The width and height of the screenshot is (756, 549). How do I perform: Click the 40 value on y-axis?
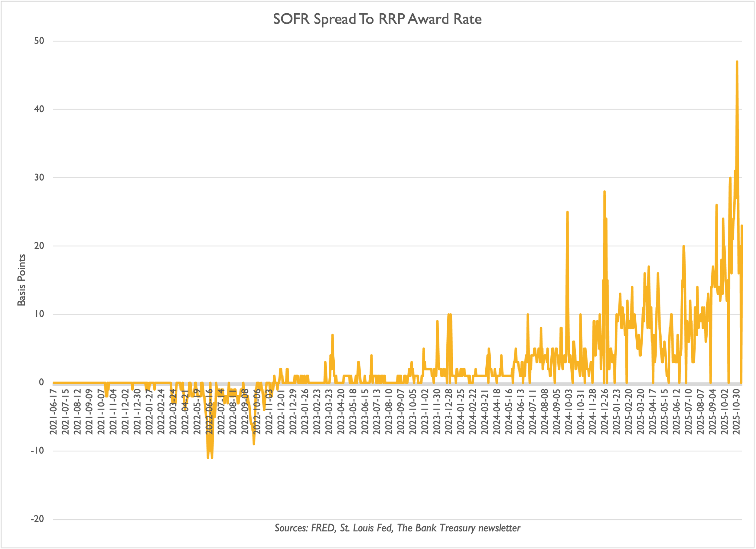(x=39, y=109)
